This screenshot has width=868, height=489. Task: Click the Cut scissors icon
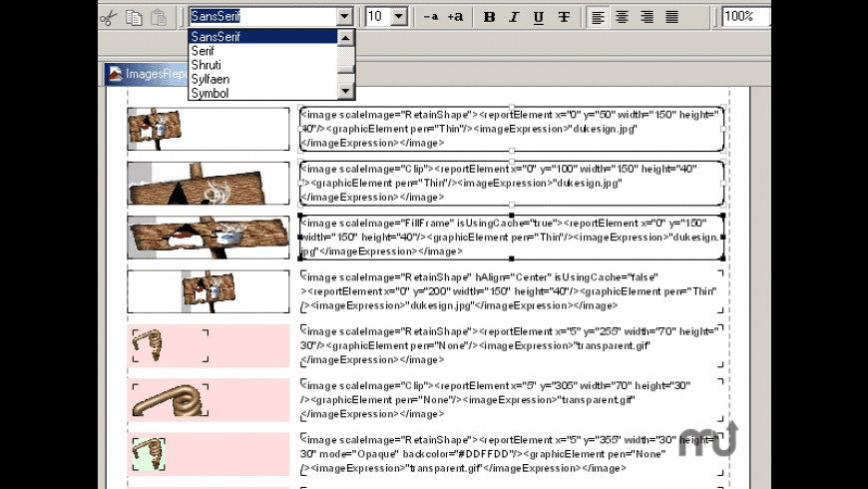109,18
